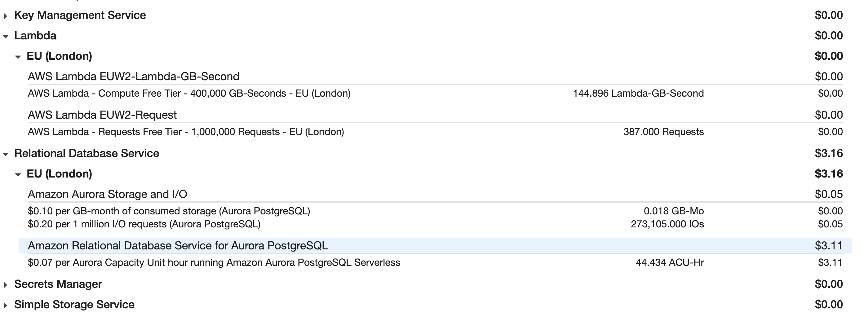Click the Requests Free Tier 1,000,000 Requests line

(x=186, y=132)
